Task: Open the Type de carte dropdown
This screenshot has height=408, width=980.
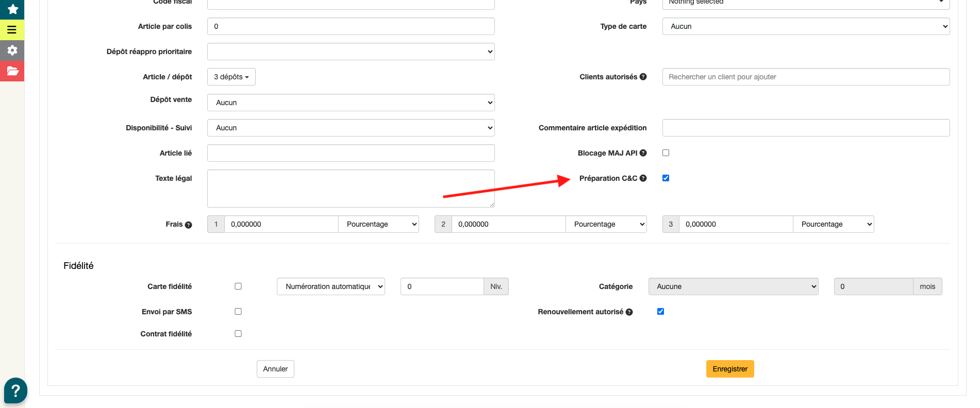Action: pos(805,26)
